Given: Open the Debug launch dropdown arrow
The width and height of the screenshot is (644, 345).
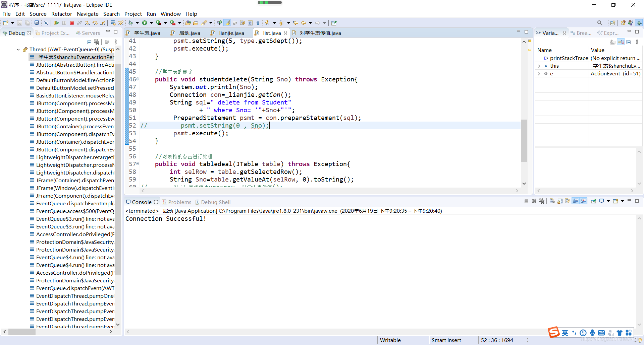Looking at the screenshot, I should point(137,23).
